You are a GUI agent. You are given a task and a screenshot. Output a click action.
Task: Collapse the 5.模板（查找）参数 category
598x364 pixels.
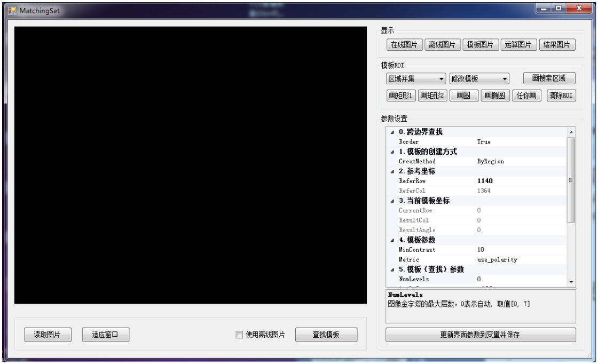[392, 270]
